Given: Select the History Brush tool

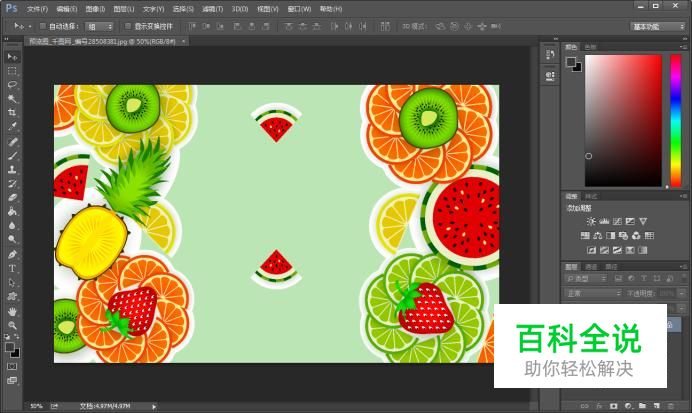Looking at the screenshot, I should [x=12, y=183].
